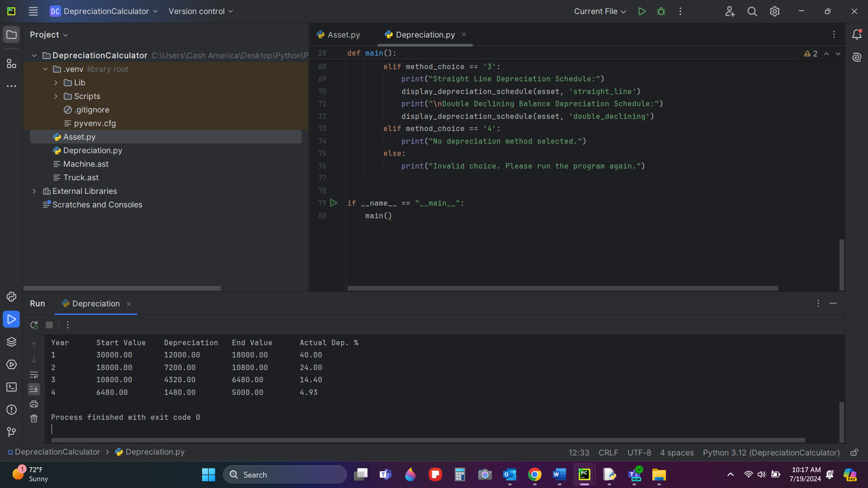Run the current file with green play button

642,11
